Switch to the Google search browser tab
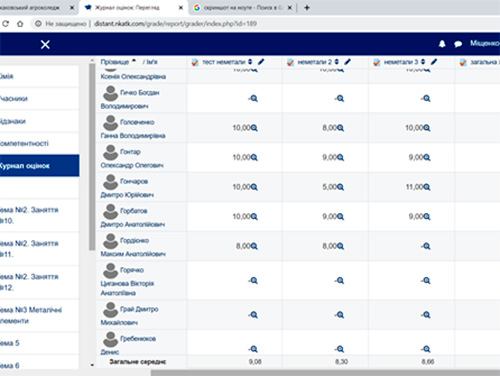The height and width of the screenshot is (376, 500). [243, 7]
